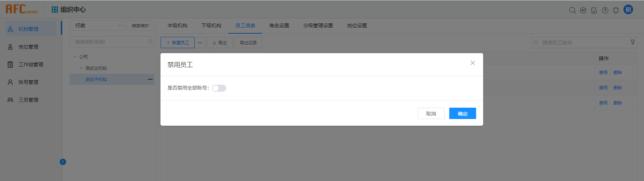Collapse the sidebar with the arrow button
The width and height of the screenshot is (644, 181).
63,162
